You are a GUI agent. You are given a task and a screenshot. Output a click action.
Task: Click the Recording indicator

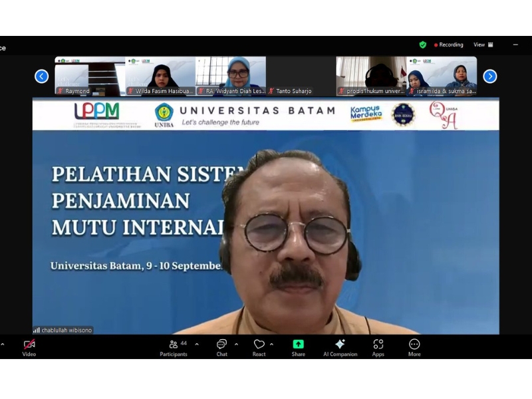point(448,45)
